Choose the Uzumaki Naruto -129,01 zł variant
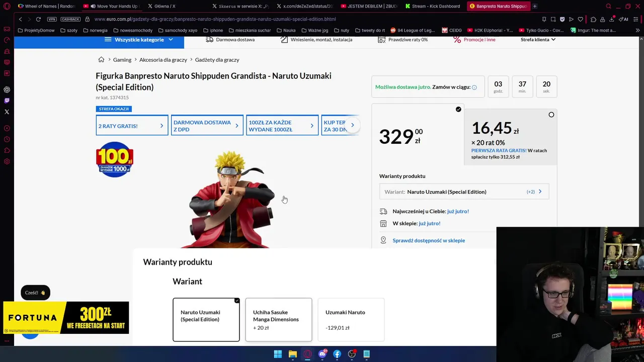 351,320
